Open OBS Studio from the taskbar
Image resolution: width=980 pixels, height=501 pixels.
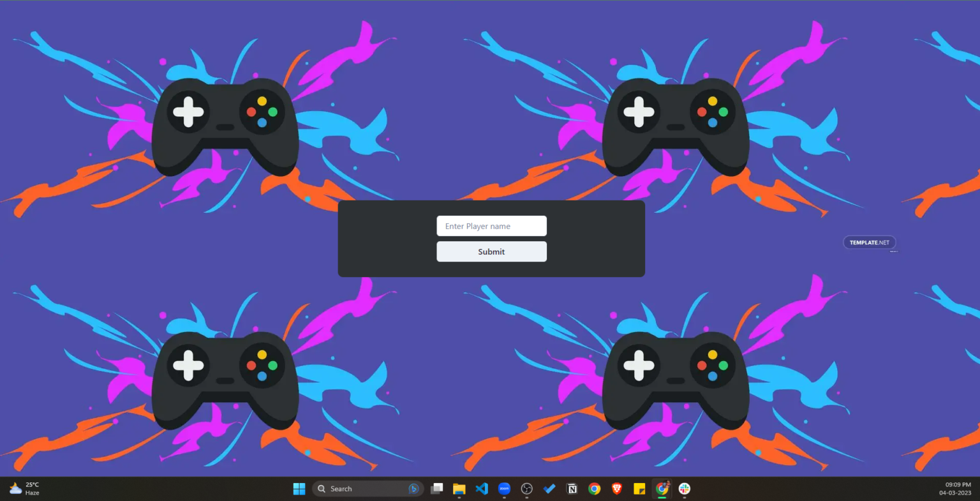pos(526,488)
